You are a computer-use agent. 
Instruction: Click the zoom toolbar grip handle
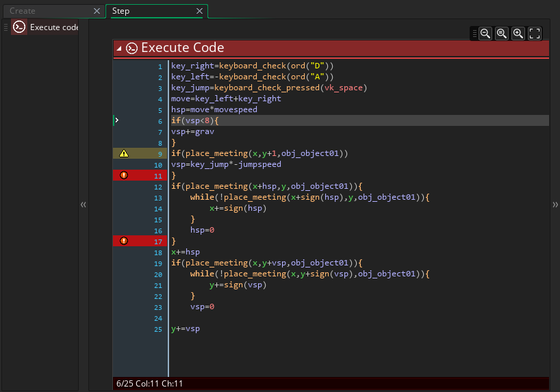[474, 34]
